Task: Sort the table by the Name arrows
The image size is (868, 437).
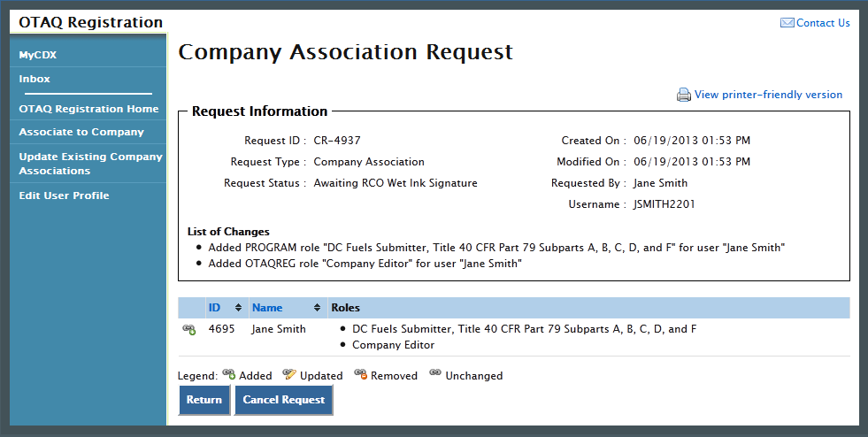Action: [x=317, y=308]
